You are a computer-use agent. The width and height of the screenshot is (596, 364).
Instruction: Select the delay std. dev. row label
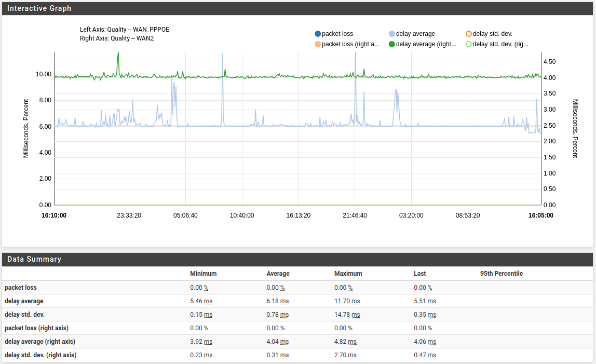tap(24, 315)
